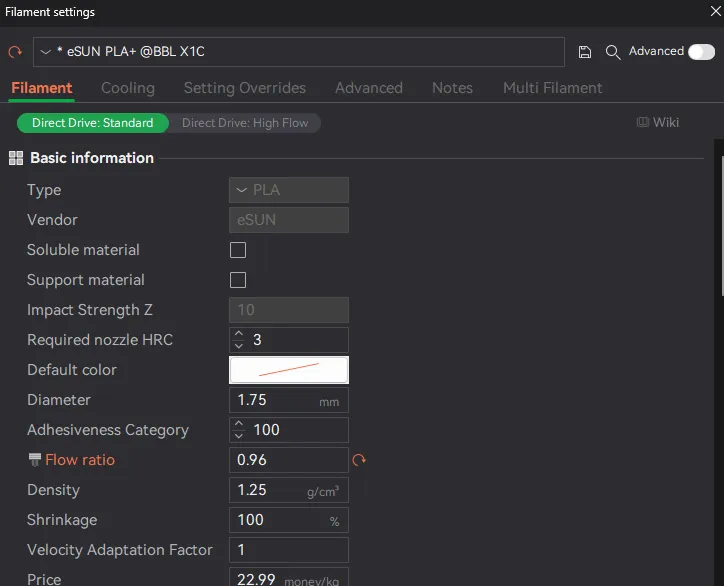Viewport: 724px width, 586px height.
Task: Enable the Support material checkbox
Action: click(238, 280)
